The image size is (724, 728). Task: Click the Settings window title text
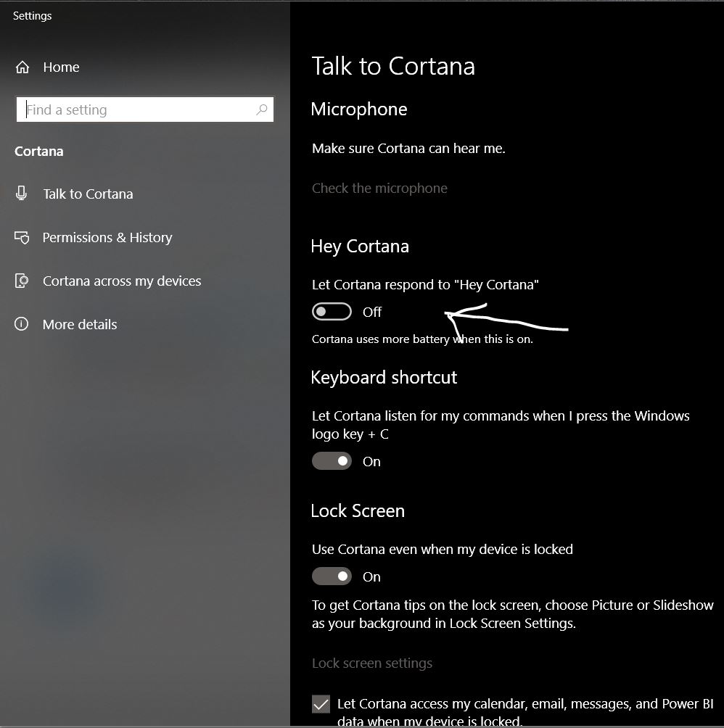[32, 16]
